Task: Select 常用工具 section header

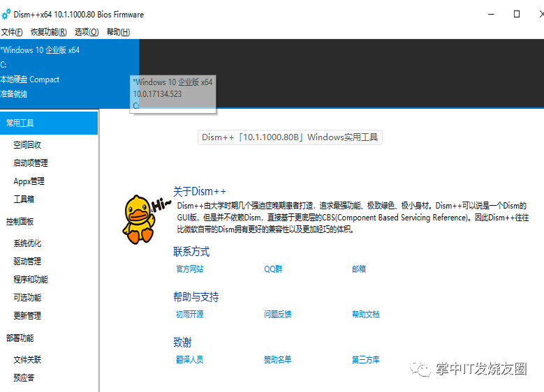Action: coord(49,123)
